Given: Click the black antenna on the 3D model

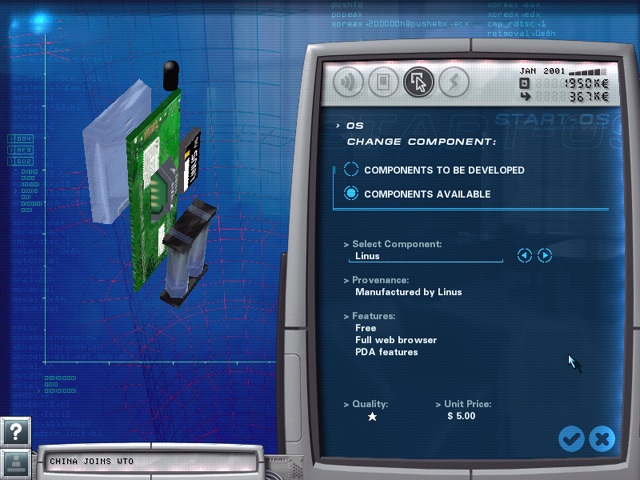Looking at the screenshot, I should coord(171,75).
